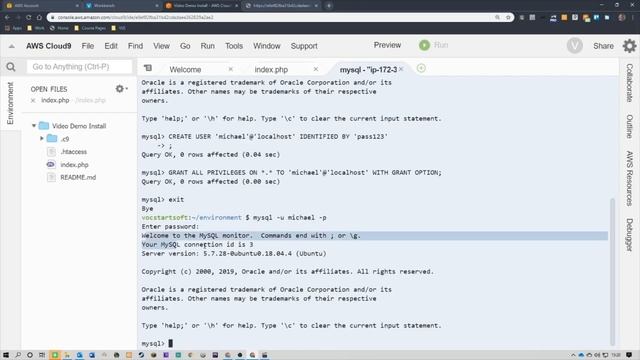This screenshot has height=360, width=640.
Task: Click the terminal vertical scrollbar
Action: click(x=612, y=271)
